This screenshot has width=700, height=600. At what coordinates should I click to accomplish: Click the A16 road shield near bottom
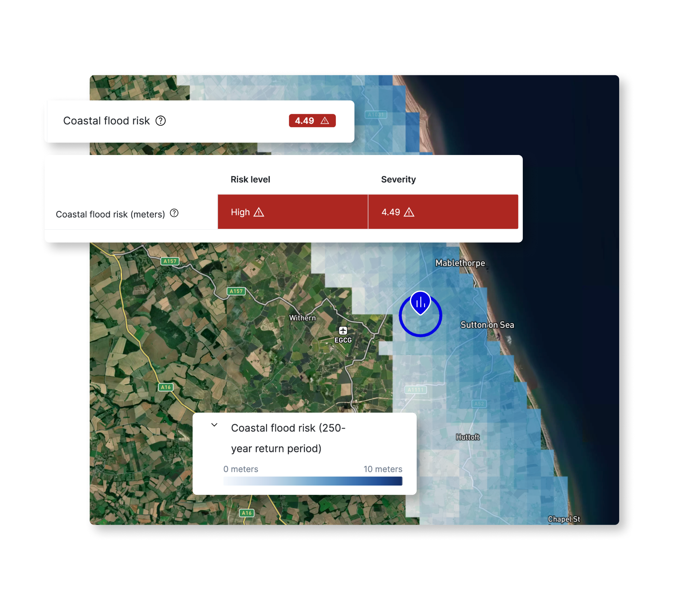click(247, 513)
